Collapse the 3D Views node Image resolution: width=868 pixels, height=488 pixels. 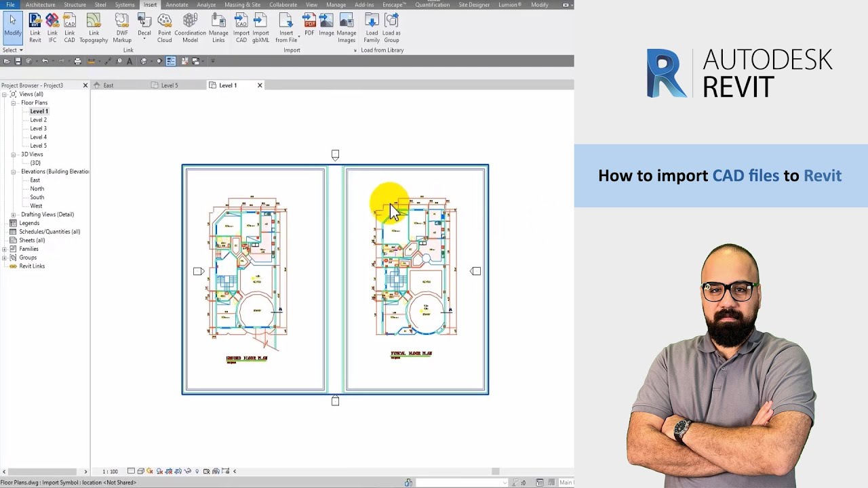[14, 155]
